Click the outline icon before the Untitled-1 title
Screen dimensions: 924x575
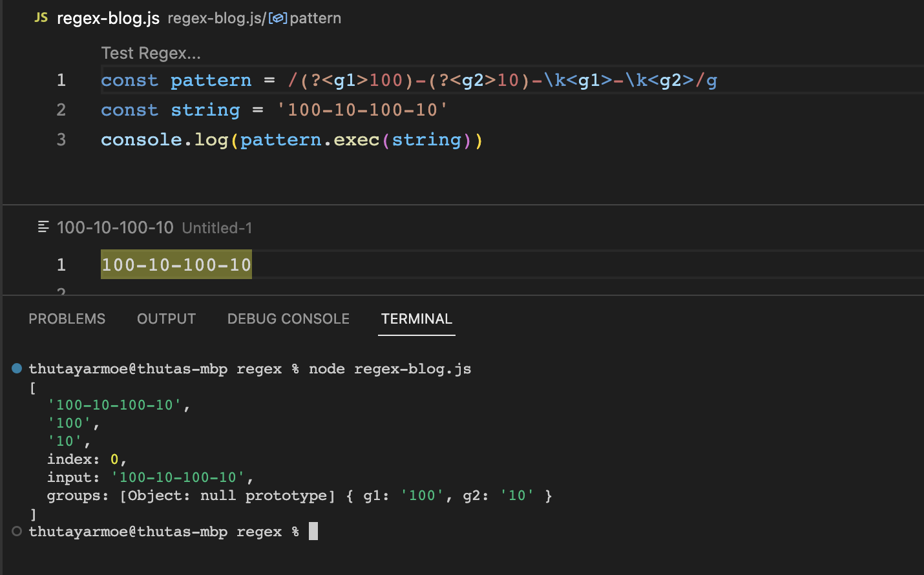43,227
